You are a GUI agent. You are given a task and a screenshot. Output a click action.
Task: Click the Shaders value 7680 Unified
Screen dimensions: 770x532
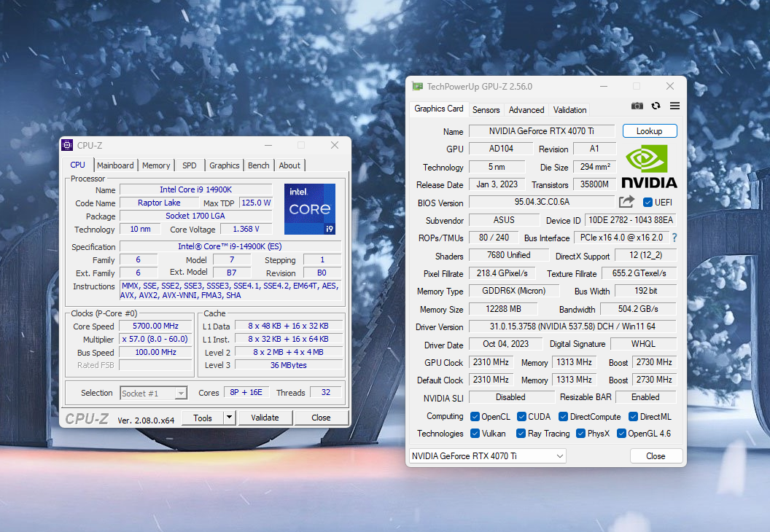pyautogui.click(x=509, y=255)
